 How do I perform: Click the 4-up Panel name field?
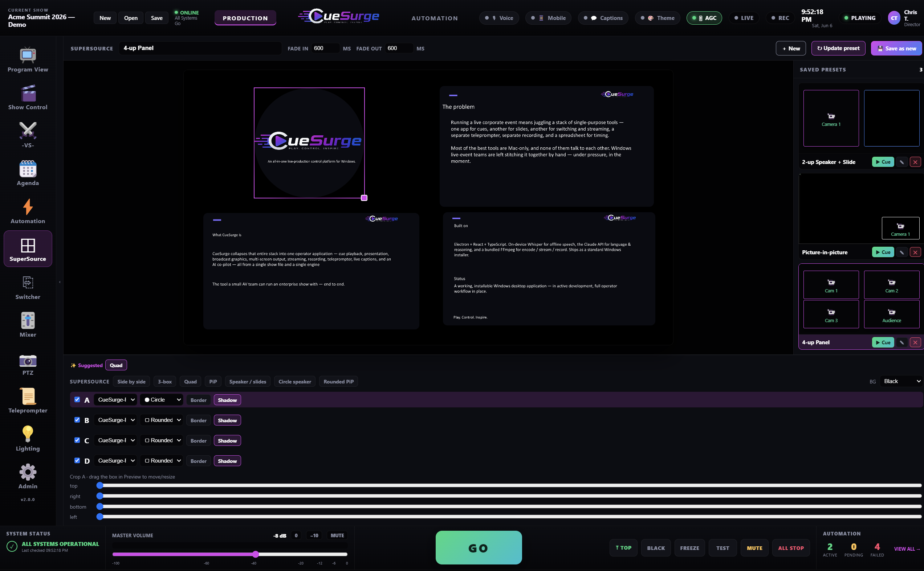point(200,48)
